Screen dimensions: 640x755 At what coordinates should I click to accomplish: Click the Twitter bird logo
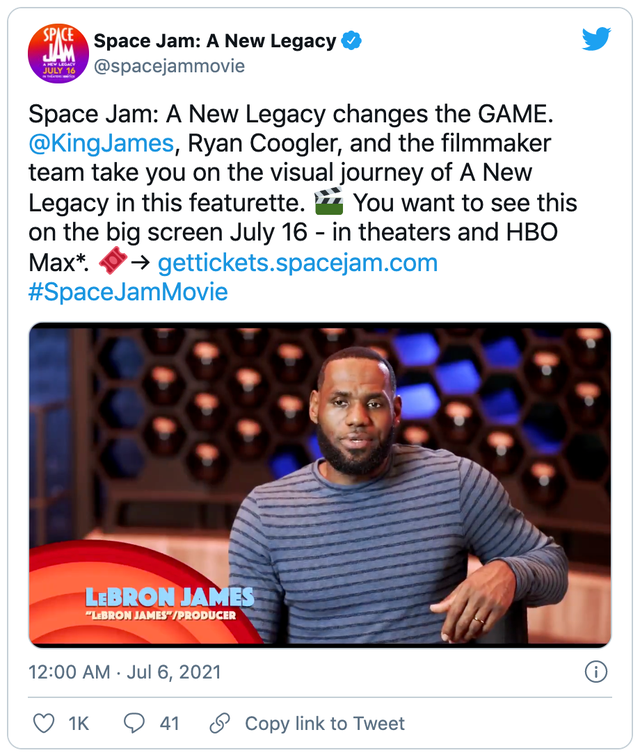coord(596,39)
